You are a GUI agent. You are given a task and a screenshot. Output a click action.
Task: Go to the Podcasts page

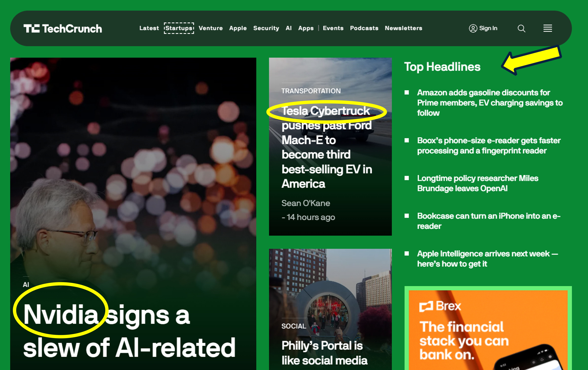pyautogui.click(x=364, y=28)
